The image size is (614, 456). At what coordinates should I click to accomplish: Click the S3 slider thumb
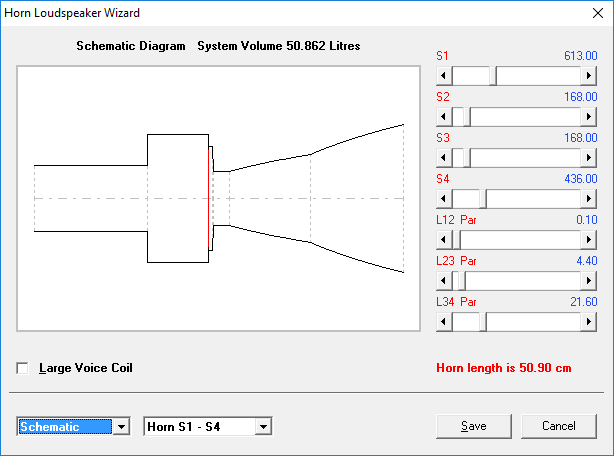click(467, 158)
